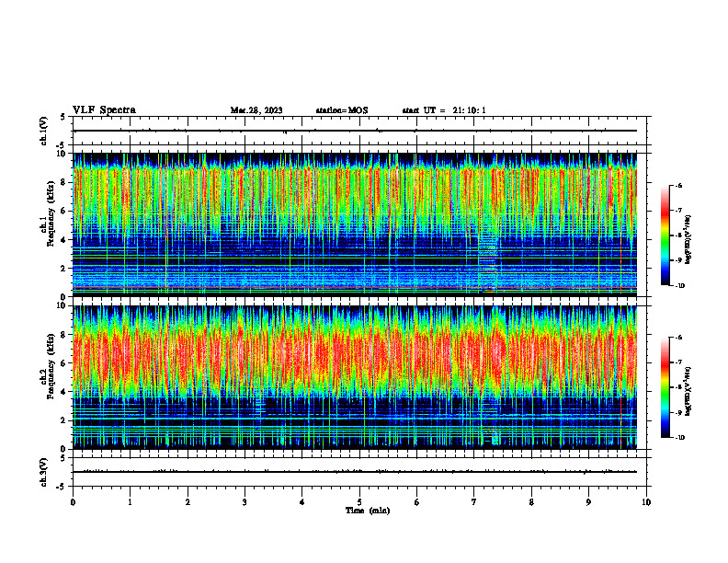Image resolution: width=728 pixels, height=563 pixels.
Task: Click the "ch.3(V)" axis label
Action: 44,472
